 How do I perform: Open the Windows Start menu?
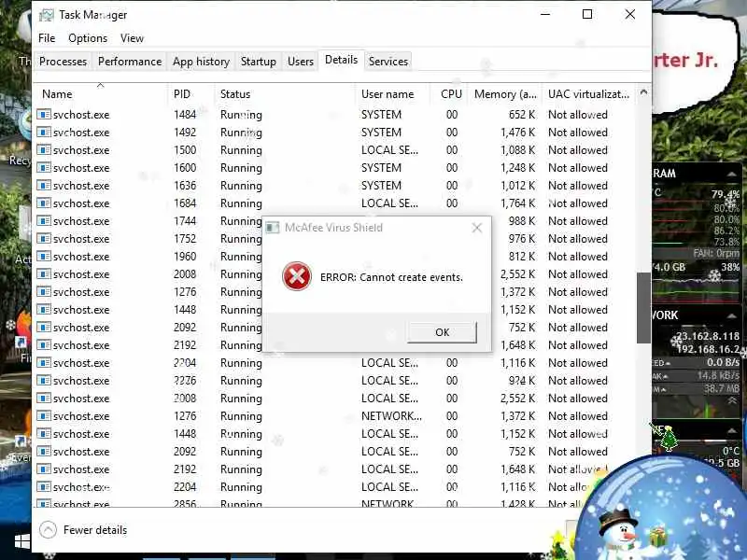[21, 542]
